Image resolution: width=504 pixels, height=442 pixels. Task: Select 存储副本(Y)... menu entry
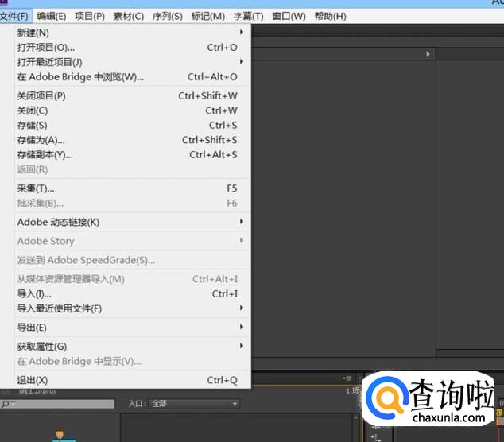(132, 154)
